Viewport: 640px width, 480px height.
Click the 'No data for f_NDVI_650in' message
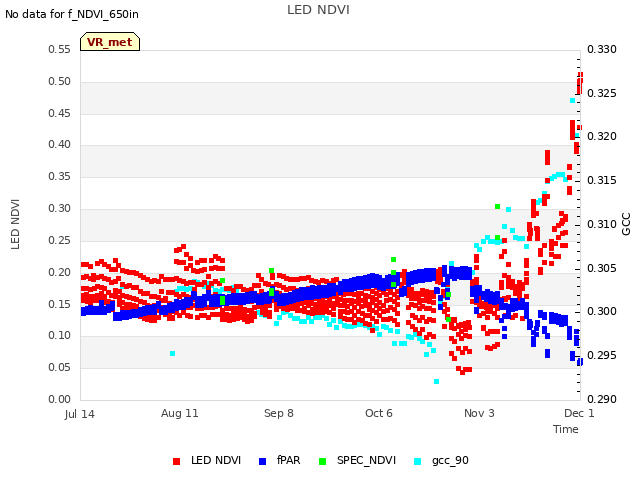point(72,14)
